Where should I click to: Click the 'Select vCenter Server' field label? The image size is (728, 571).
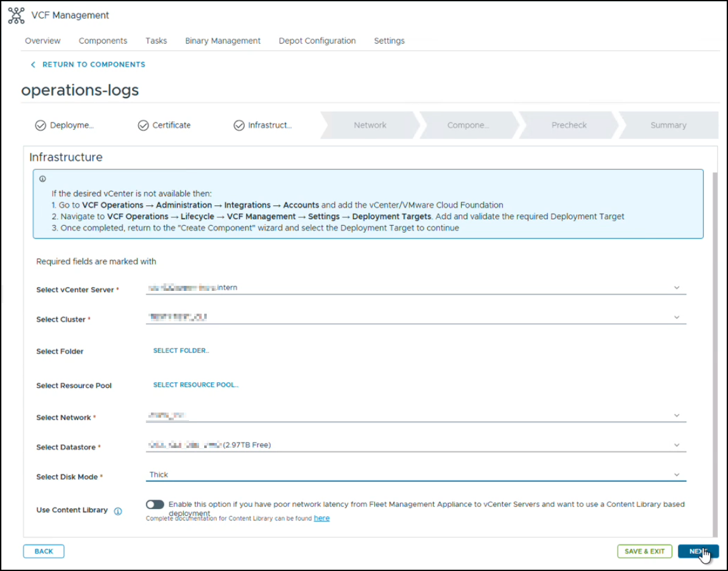click(x=75, y=290)
